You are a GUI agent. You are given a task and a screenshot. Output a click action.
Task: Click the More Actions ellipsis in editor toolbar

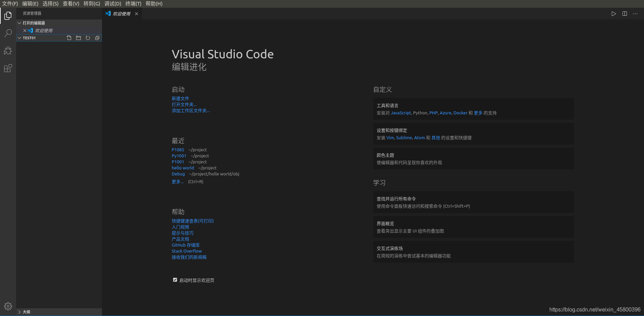point(635,14)
